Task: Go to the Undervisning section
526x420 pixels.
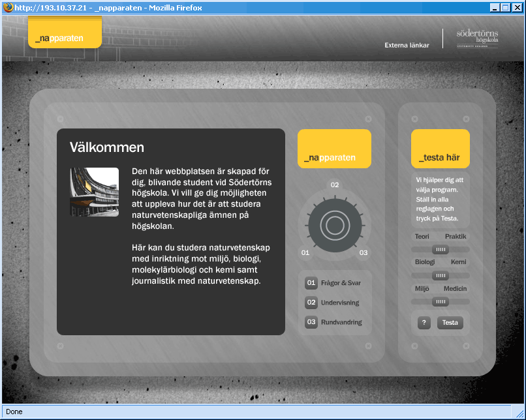Action: pyautogui.click(x=340, y=303)
